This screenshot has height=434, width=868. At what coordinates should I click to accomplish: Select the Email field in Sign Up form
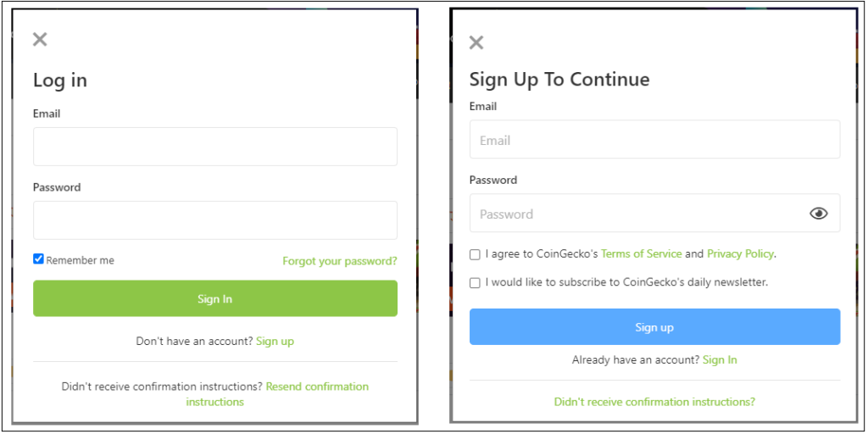[x=655, y=140]
